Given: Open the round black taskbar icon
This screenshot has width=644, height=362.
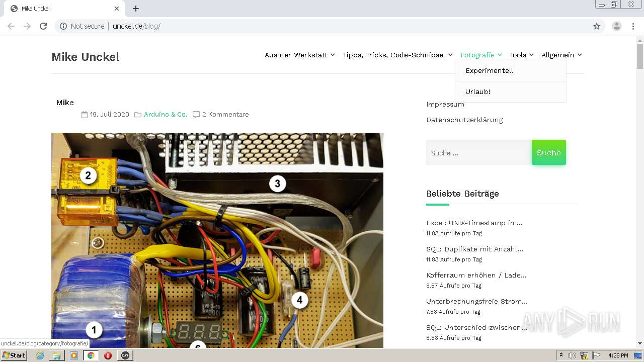Looking at the screenshot, I should click(125, 355).
